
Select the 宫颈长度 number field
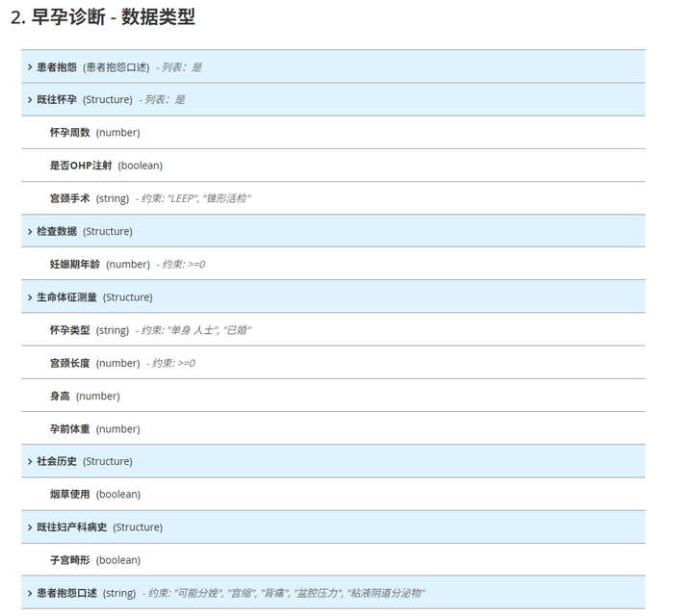pos(69,363)
